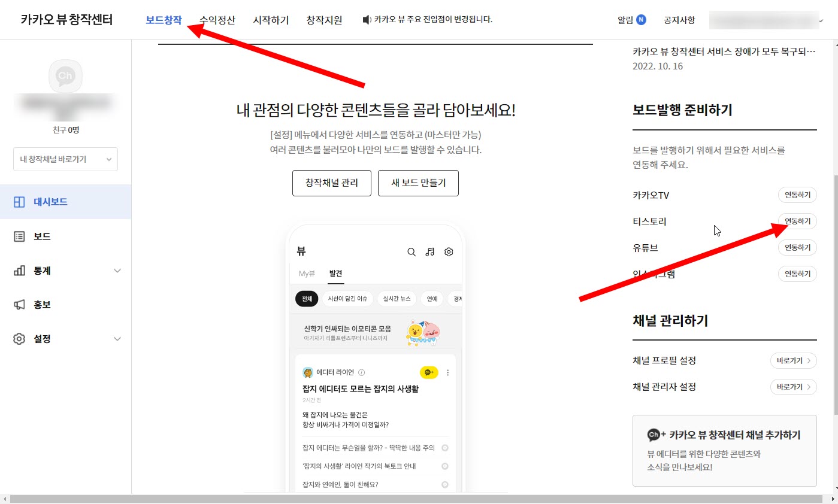Image resolution: width=838 pixels, height=504 pixels.
Task: Switch to My뷰 tab in preview
Action: [x=307, y=274]
